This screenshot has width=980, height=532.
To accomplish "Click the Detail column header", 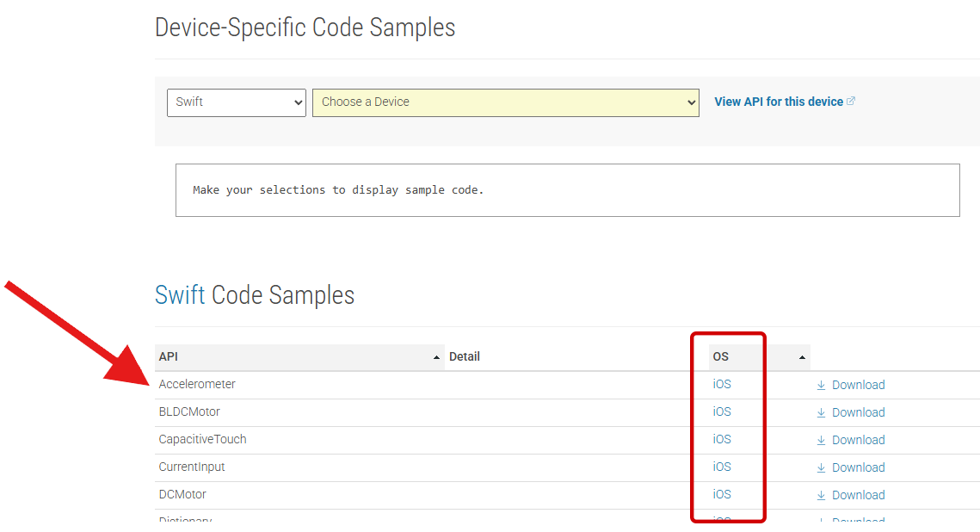I will tap(465, 356).
